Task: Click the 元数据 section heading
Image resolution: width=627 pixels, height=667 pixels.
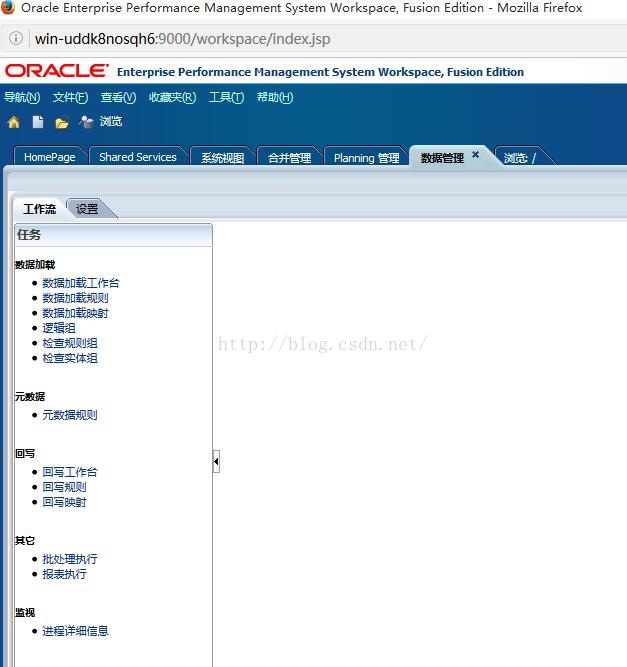Action: (30, 396)
